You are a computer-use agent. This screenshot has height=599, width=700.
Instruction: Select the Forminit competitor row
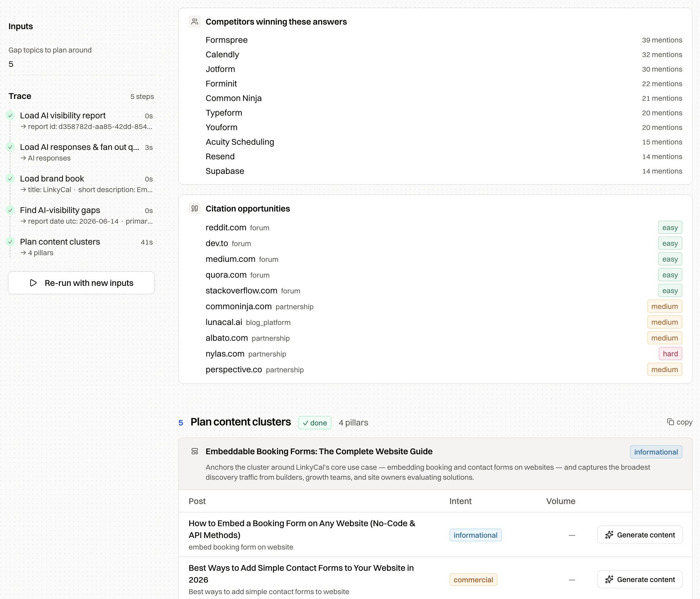444,83
